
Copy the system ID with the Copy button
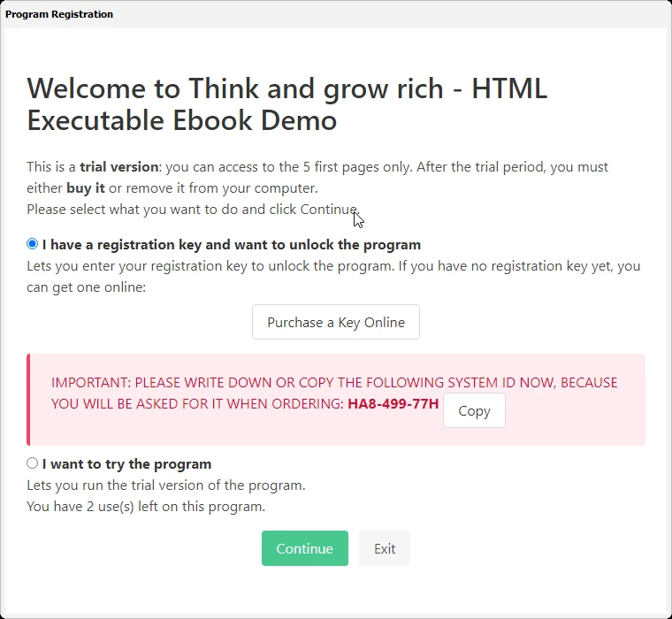[x=474, y=410]
